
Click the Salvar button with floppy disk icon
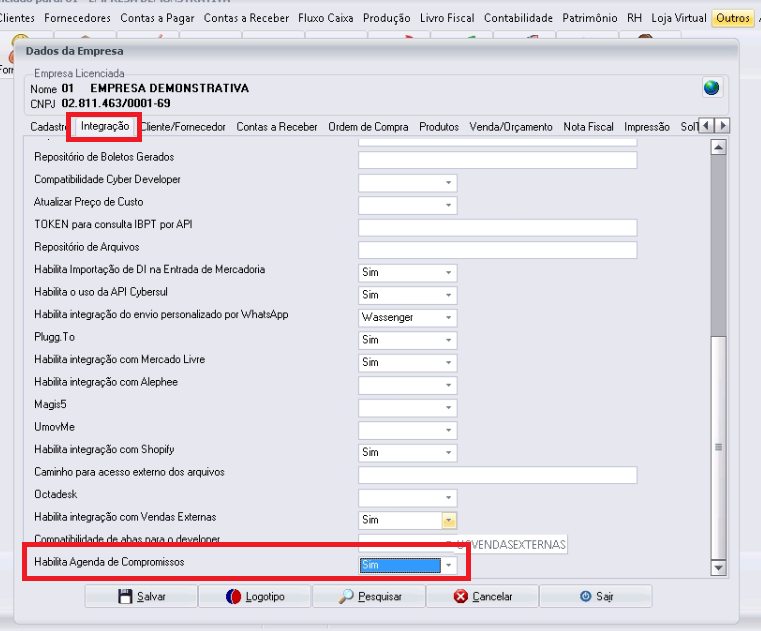pos(141,596)
